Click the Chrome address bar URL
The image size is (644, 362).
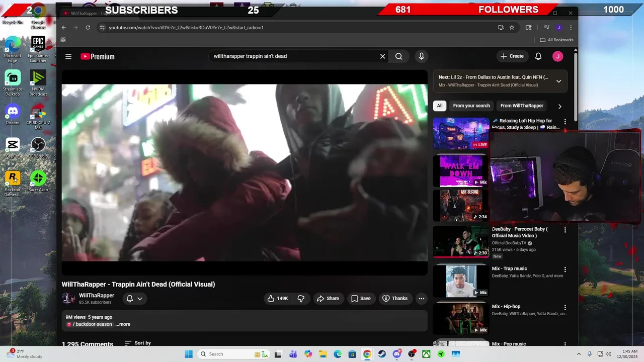(x=186, y=28)
